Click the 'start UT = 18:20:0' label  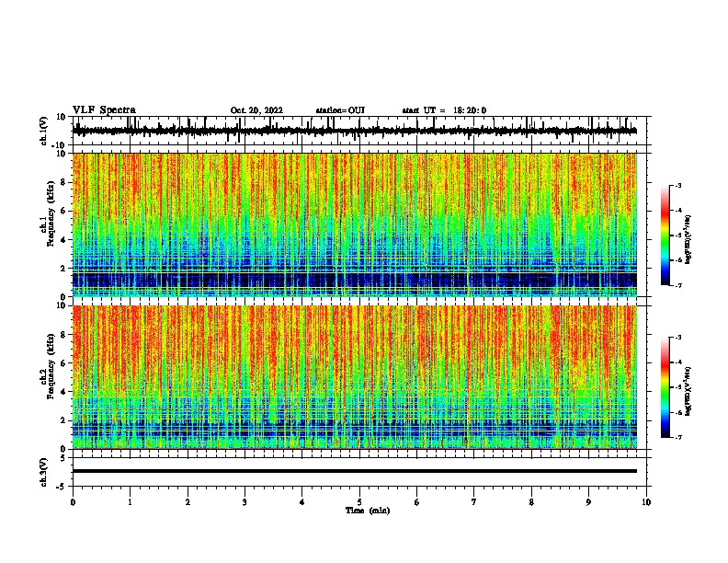(444, 110)
